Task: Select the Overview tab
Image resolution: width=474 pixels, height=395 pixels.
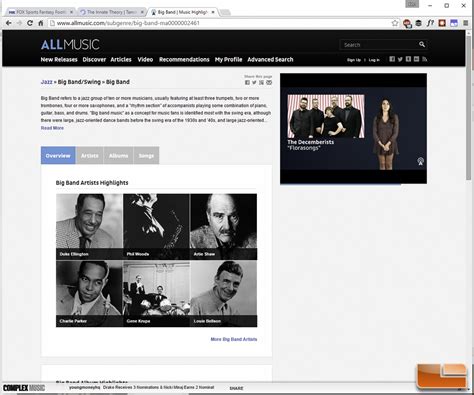Action: tap(58, 155)
